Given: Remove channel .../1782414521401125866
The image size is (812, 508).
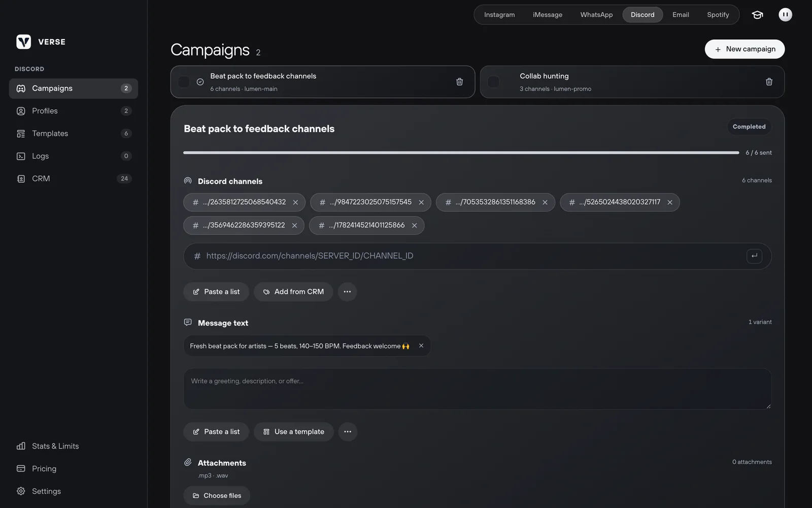Looking at the screenshot, I should [x=414, y=226].
